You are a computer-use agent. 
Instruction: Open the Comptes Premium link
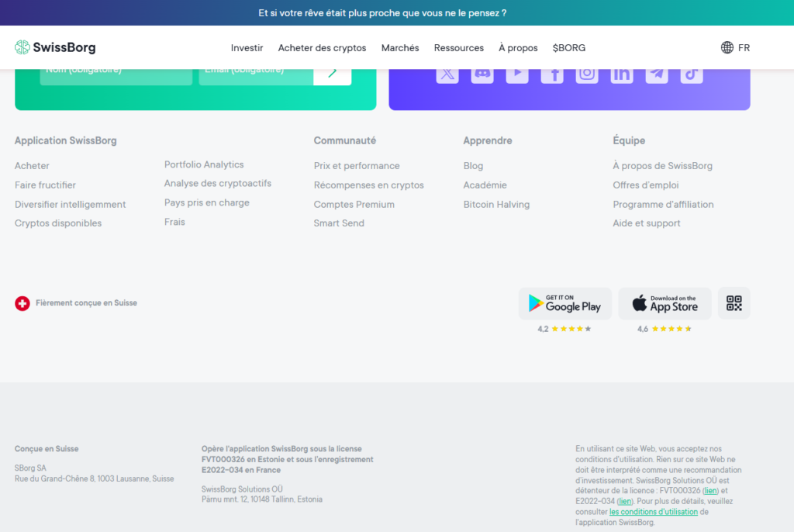pos(354,204)
